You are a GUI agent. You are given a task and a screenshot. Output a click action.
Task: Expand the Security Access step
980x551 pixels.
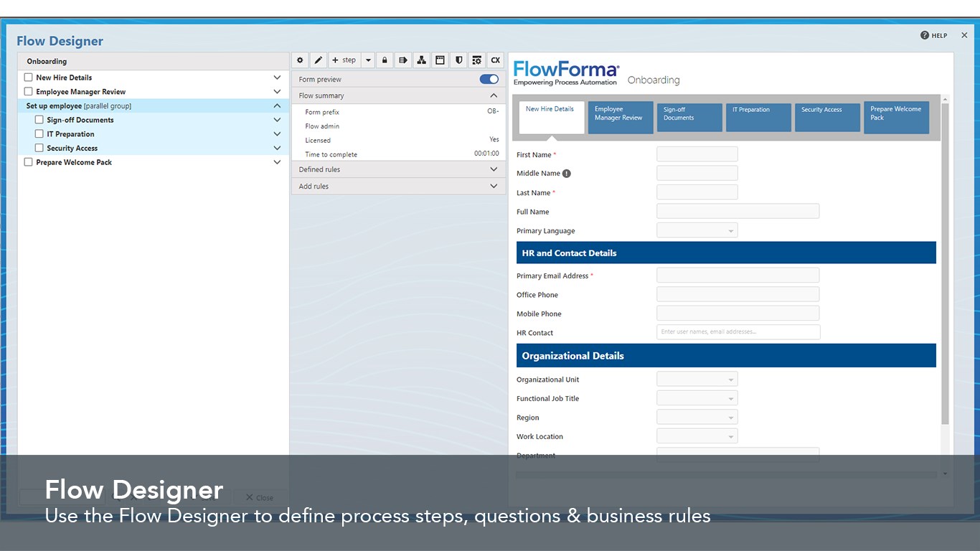(x=277, y=148)
